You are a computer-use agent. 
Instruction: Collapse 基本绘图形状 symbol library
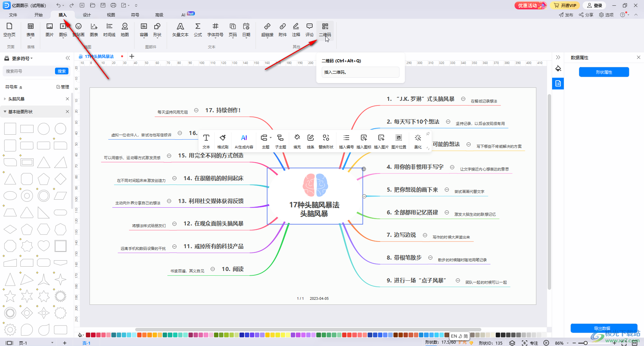click(5, 112)
